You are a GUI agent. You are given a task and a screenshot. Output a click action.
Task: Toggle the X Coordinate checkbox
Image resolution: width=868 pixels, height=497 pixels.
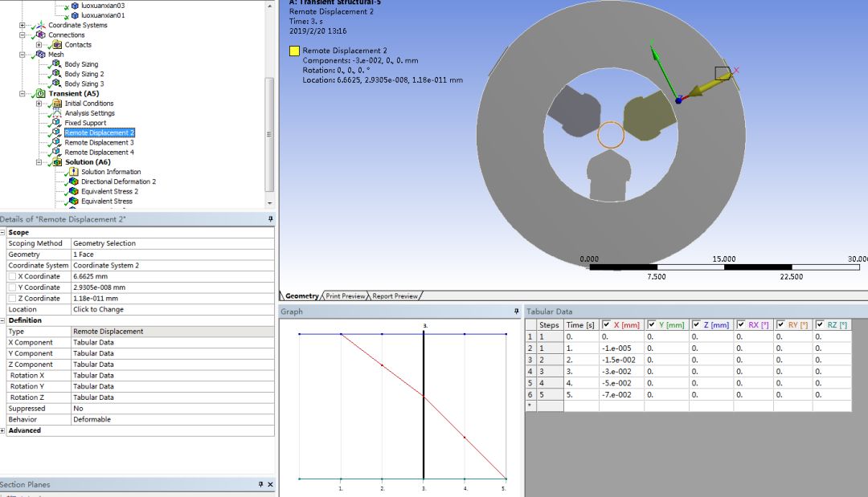12,276
